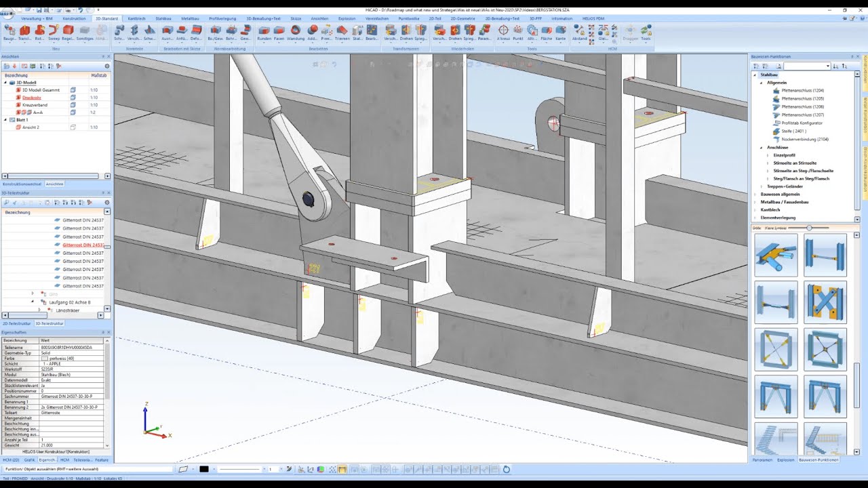Select the Runden fillet tool

click(264, 33)
